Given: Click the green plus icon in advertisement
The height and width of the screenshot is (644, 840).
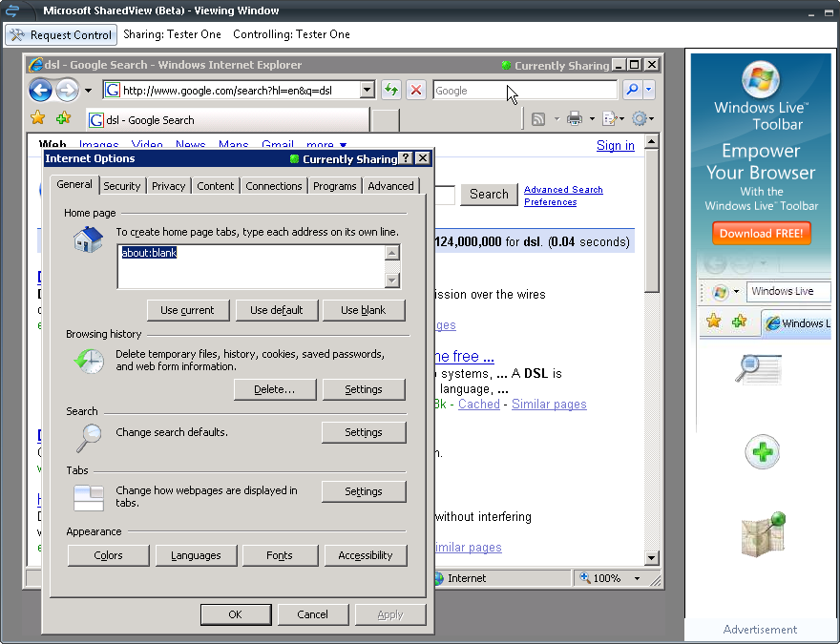Looking at the screenshot, I should coord(763,452).
